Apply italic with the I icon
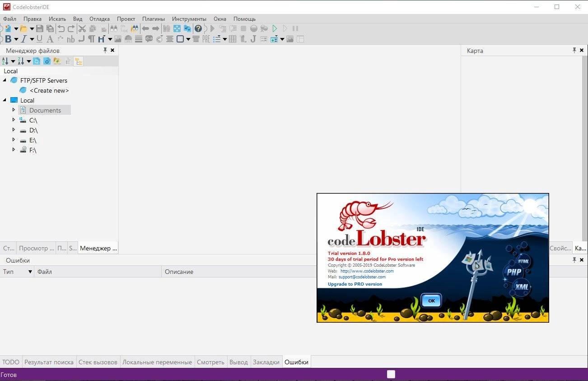The height and width of the screenshot is (381, 588). [x=23, y=39]
